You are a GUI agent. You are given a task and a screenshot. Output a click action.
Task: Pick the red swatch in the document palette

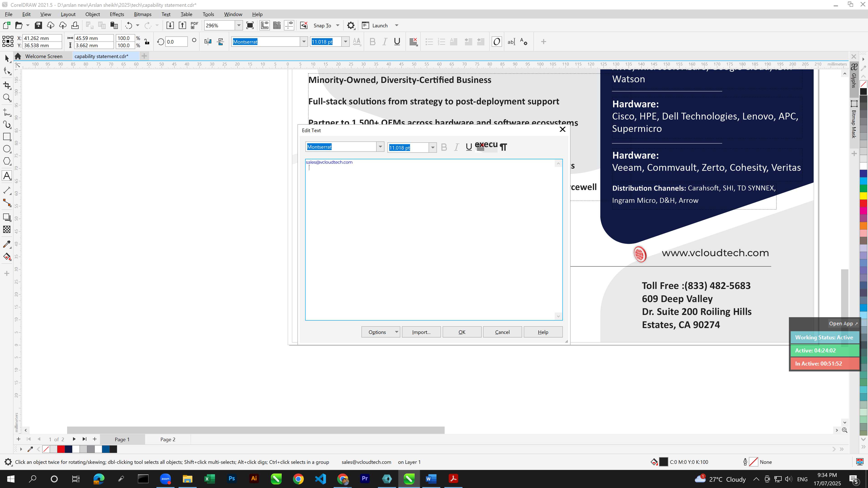click(x=61, y=449)
